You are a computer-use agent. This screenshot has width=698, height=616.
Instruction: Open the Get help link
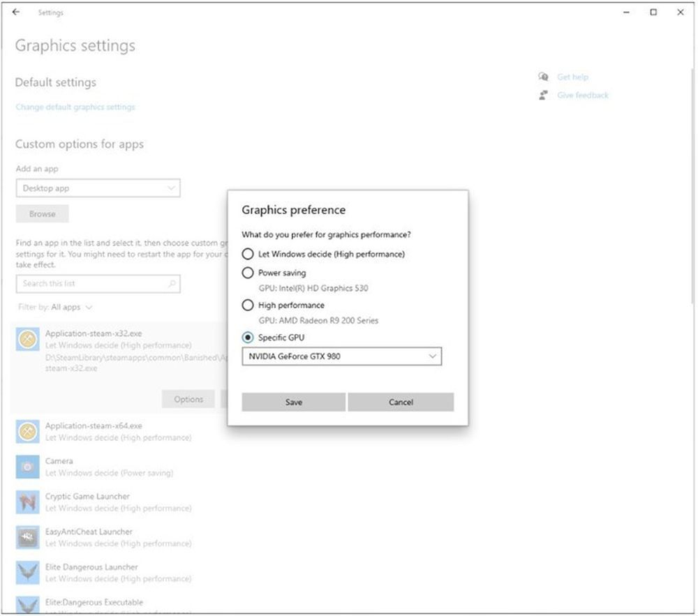tap(572, 77)
